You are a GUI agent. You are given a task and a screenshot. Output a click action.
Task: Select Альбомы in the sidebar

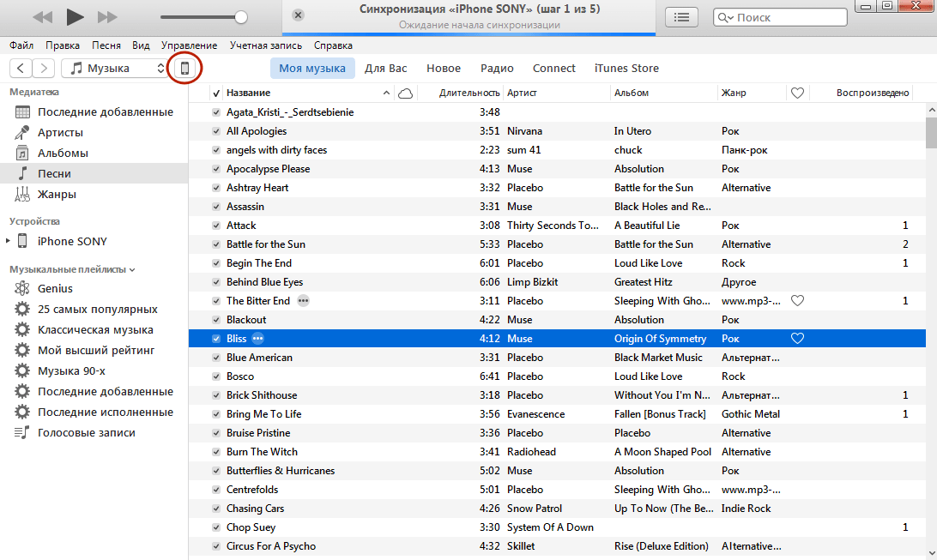[x=94, y=153]
